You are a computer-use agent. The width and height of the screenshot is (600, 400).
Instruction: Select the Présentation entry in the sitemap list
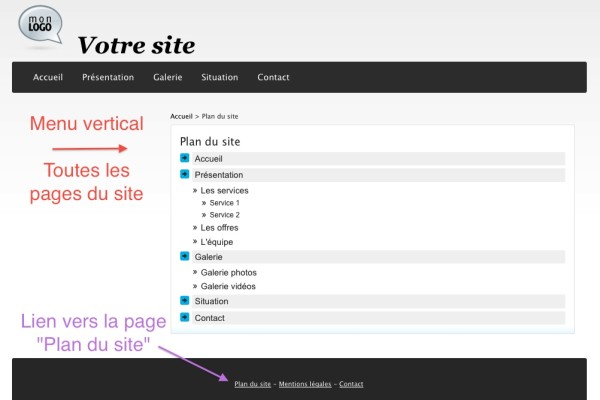pyautogui.click(x=379, y=175)
